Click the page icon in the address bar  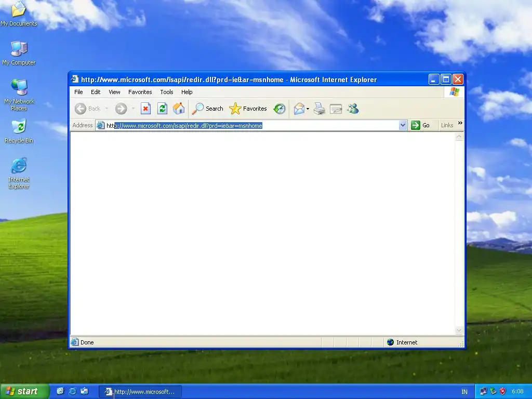coord(100,126)
